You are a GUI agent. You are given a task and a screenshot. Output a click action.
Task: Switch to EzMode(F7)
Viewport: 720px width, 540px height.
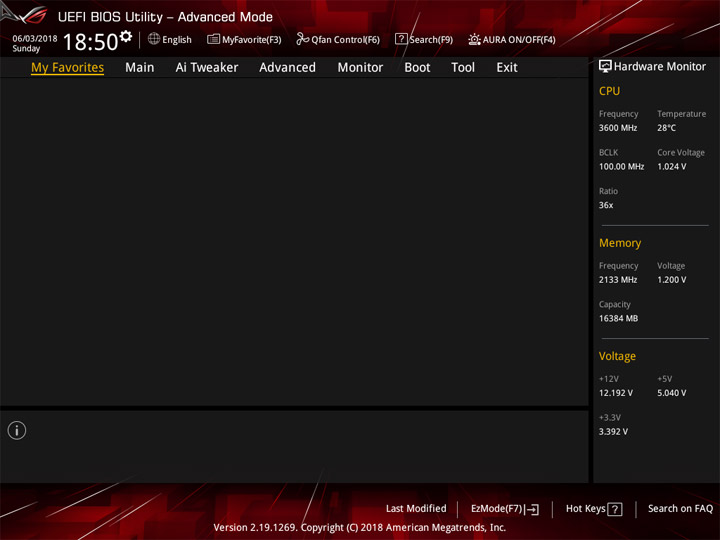[497, 509]
